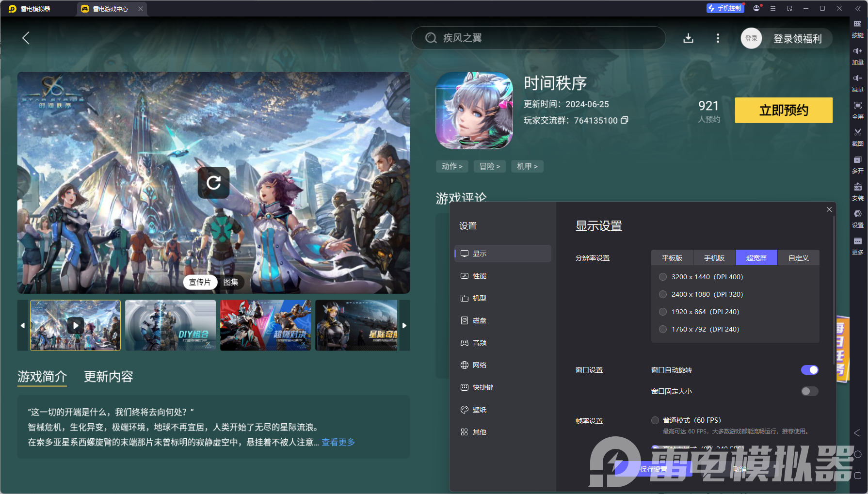The image size is (868, 494).
Task: Collapse the right sidebar with the chevron
Action: click(857, 8)
